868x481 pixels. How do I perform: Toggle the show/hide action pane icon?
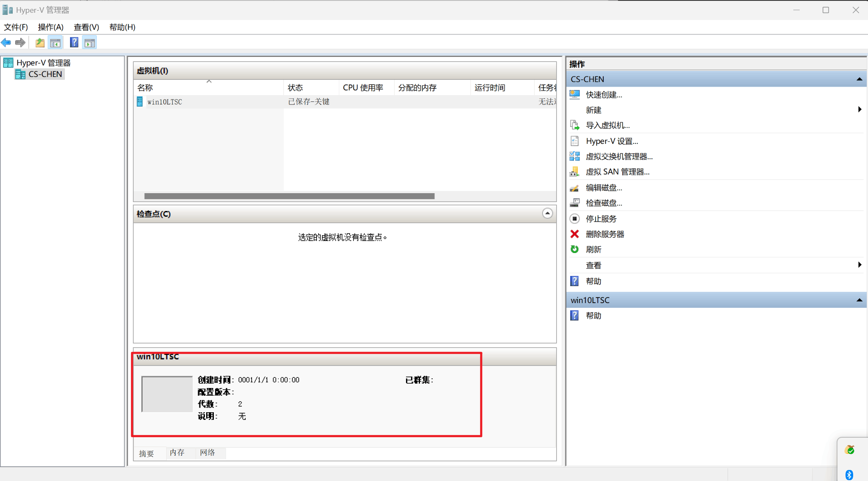point(90,42)
